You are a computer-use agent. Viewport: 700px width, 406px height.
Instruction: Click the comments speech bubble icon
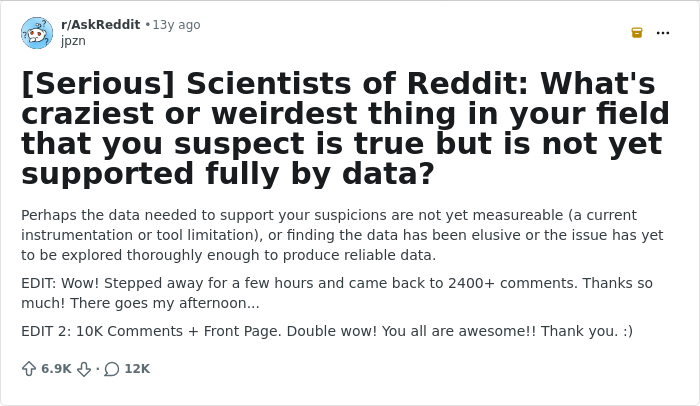(x=111, y=369)
